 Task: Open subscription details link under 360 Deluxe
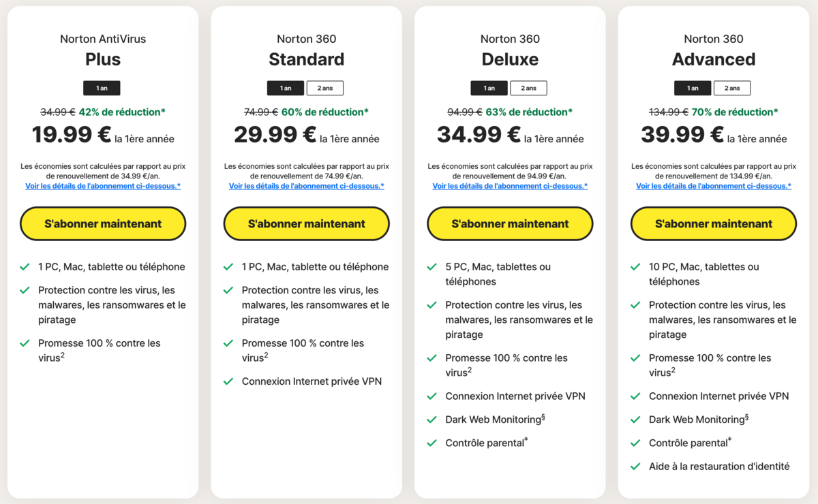point(510,186)
